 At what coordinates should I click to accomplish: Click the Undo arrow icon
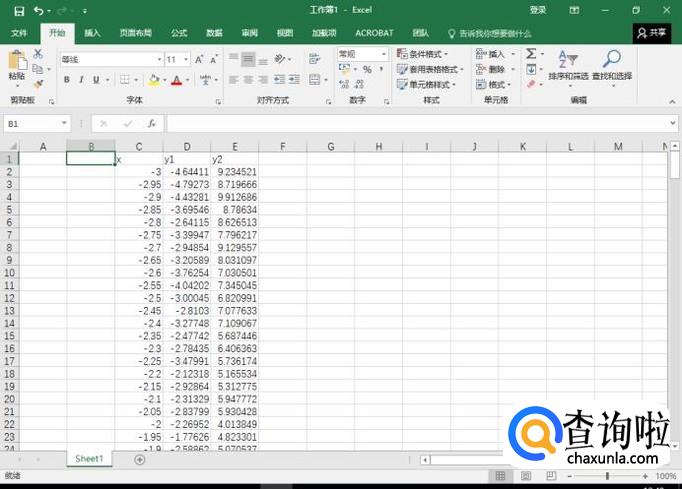click(39, 11)
